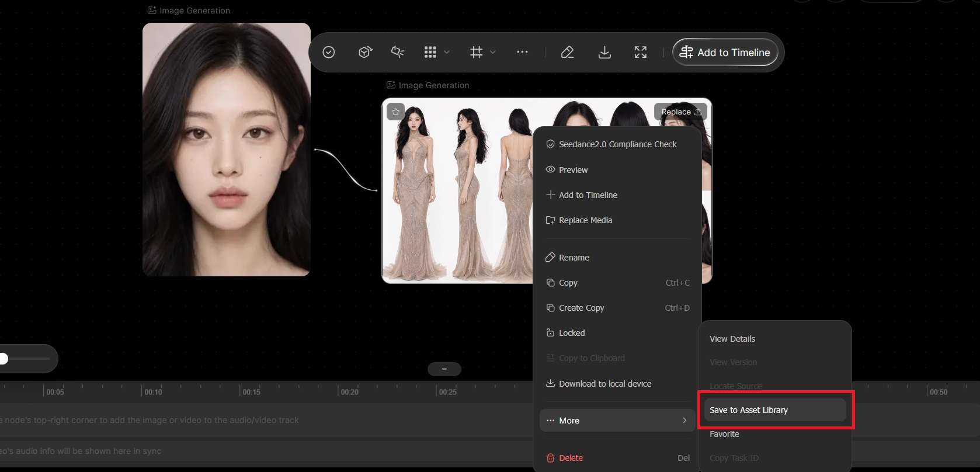Screen dimensions: 980x472
Task: Click the circled checkmark icon in the floating toolbar
Action: (x=329, y=53)
